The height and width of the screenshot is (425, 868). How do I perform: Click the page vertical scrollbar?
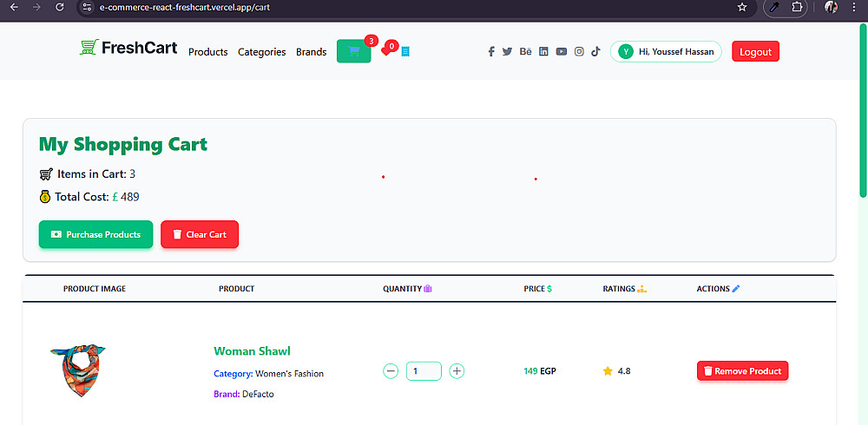863,111
